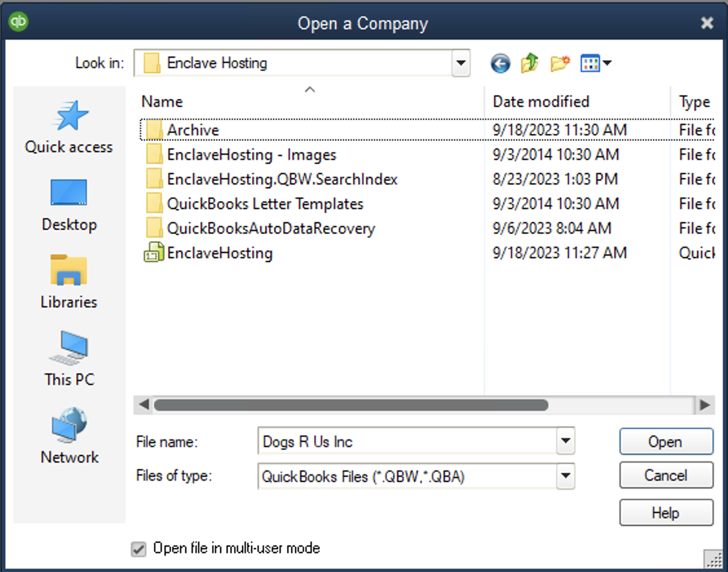Click the Help button
Image resolution: width=728 pixels, height=572 pixels.
pos(666,513)
